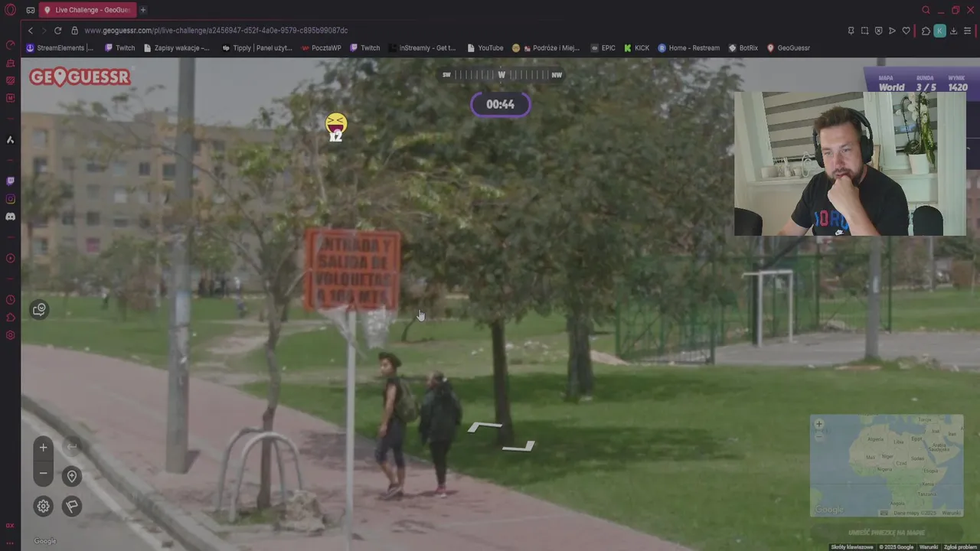The width and height of the screenshot is (980, 551).
Task: Return to checkpoint pin button
Action: [x=72, y=476]
